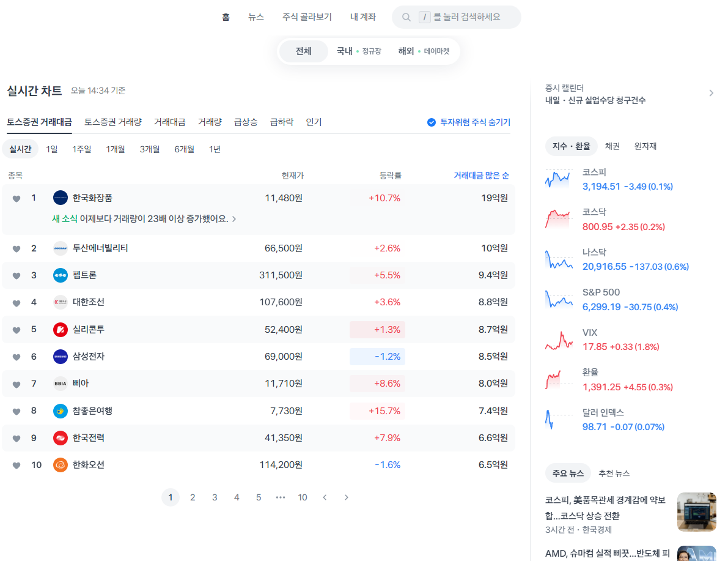Open 두산에너빌리티 via its logo icon
This screenshot has width=728, height=561.
click(x=61, y=248)
